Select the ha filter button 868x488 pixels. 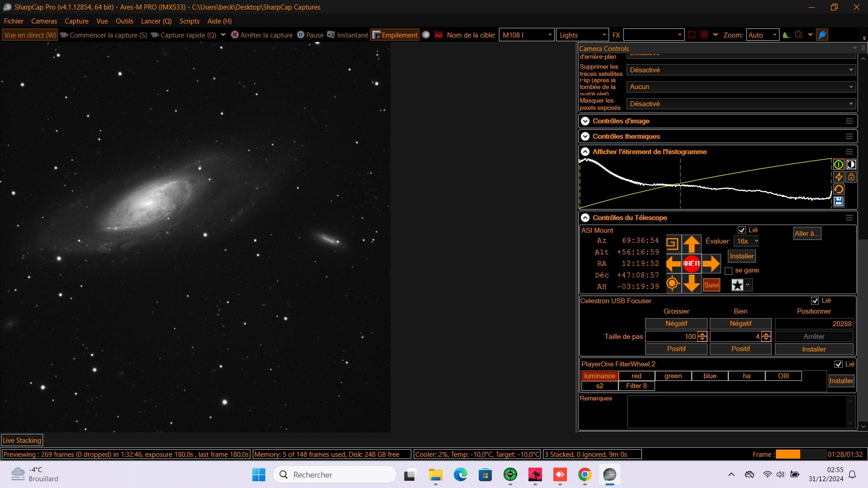[x=746, y=376]
